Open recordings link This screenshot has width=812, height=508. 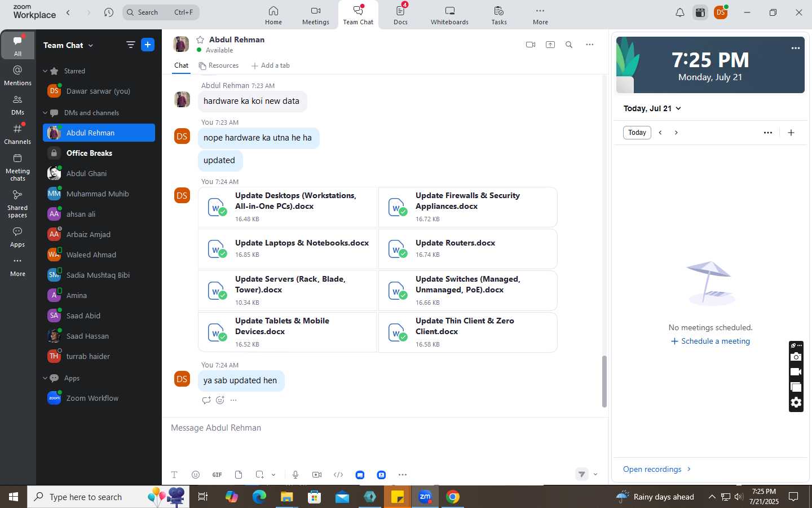(657, 469)
